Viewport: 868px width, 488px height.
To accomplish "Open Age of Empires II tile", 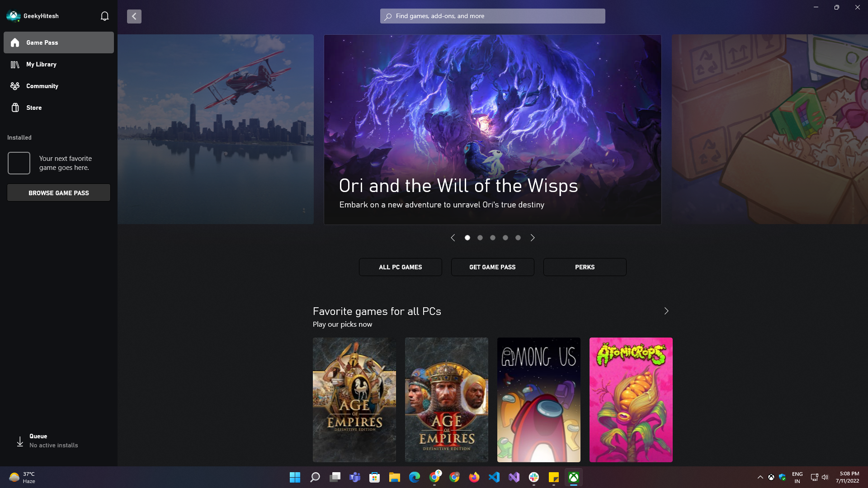I will click(x=447, y=400).
